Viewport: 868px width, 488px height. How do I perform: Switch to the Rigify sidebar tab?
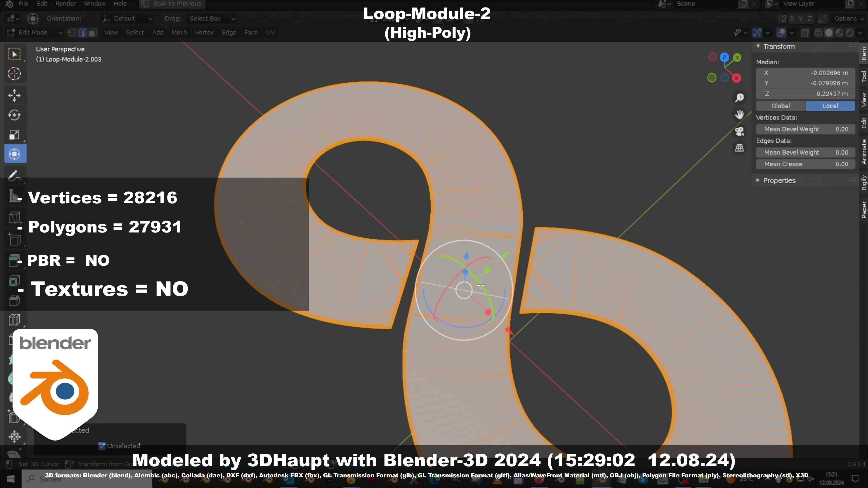(x=864, y=183)
